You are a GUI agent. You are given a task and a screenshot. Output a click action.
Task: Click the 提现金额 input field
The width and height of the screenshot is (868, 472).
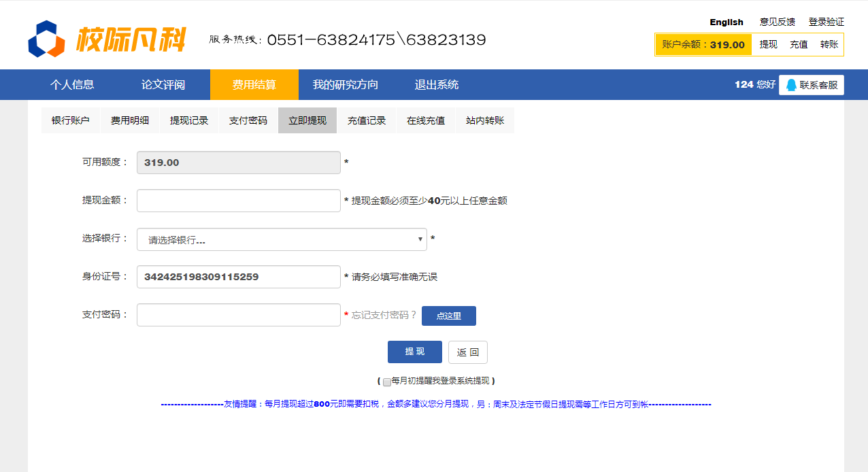pyautogui.click(x=239, y=201)
